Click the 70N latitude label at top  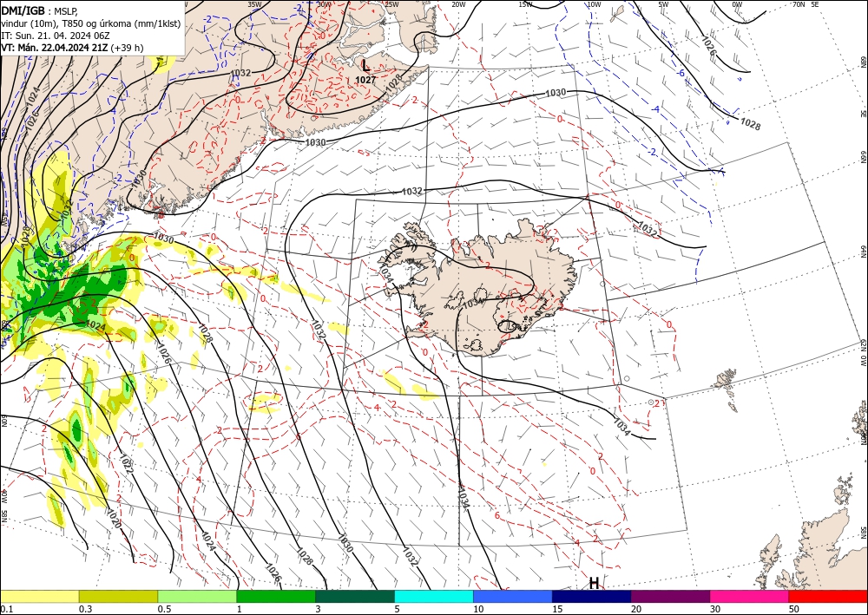tap(799, 4)
